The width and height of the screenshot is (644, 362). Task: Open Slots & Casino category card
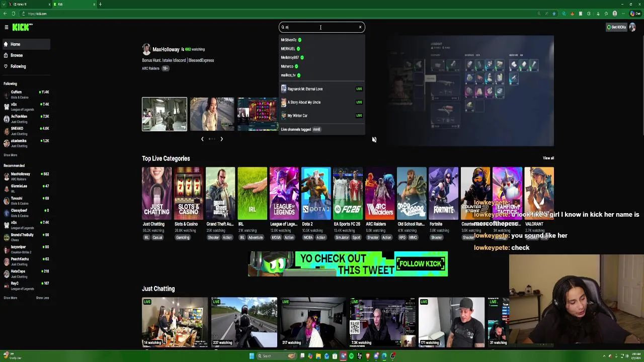188,194
